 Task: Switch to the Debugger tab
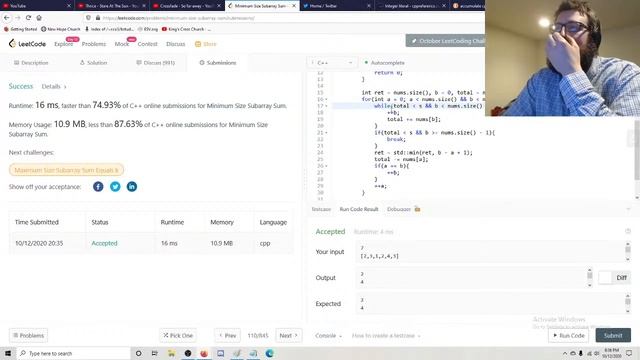click(399, 209)
